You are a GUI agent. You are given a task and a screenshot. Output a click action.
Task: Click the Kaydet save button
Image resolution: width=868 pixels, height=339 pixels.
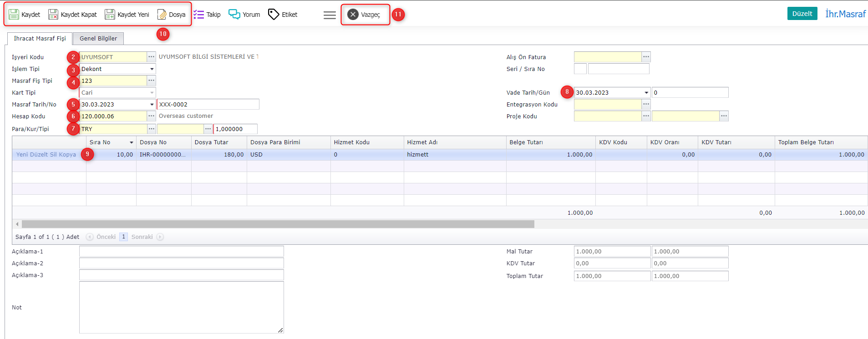[x=25, y=15]
